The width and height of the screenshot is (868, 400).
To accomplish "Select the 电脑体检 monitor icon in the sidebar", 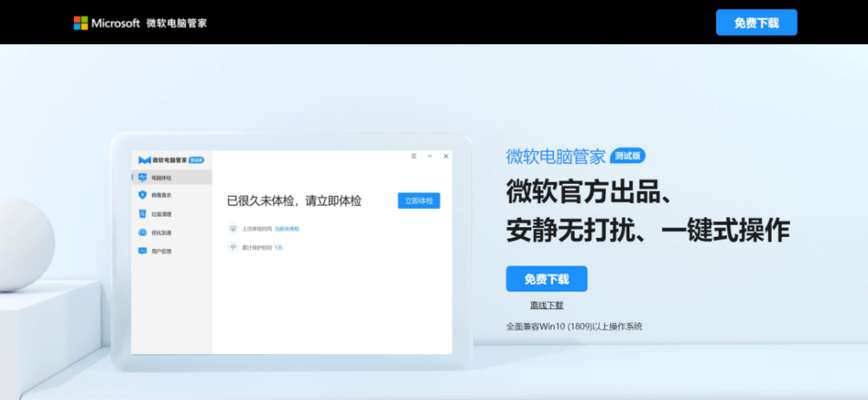I will 142,178.
